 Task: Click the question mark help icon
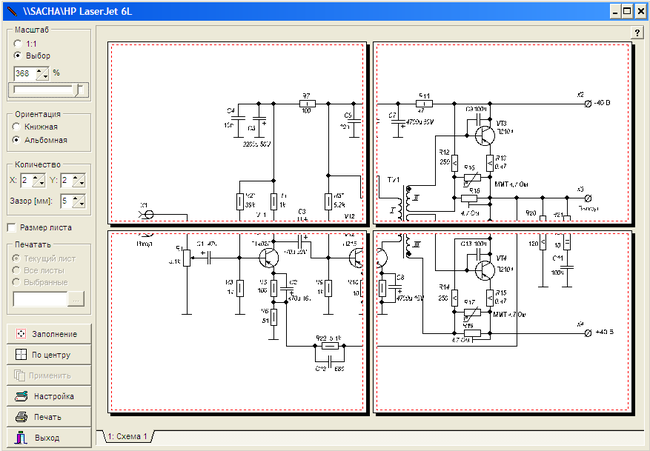click(637, 33)
